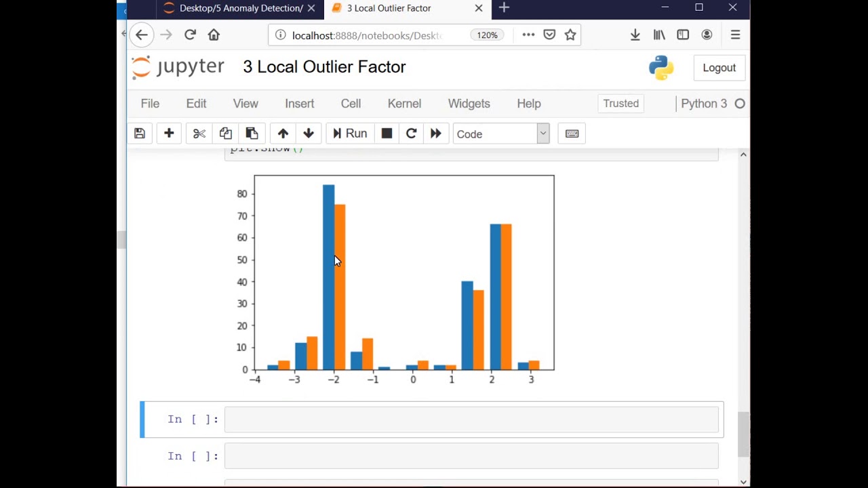Image resolution: width=868 pixels, height=488 pixels.
Task: Click the Jupyter logo
Action: [178, 67]
